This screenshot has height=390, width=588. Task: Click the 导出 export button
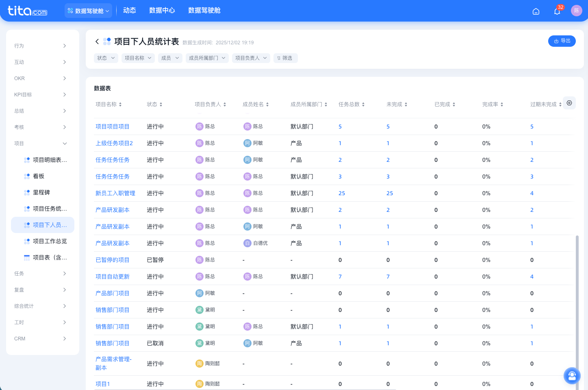coord(562,41)
